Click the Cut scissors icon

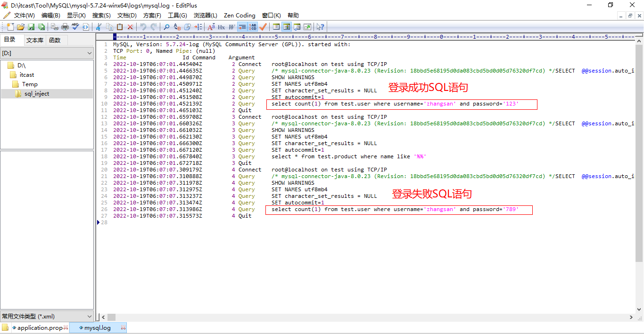(99, 27)
